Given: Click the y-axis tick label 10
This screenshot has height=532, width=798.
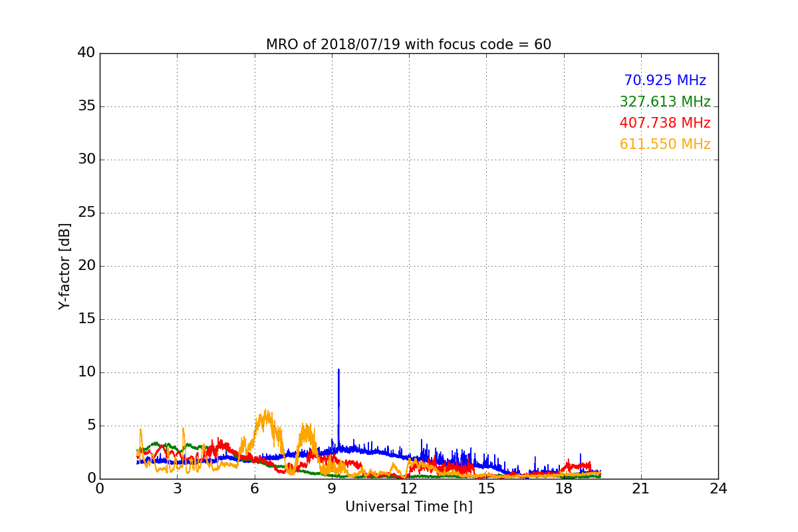Looking at the screenshot, I should (x=86, y=372).
